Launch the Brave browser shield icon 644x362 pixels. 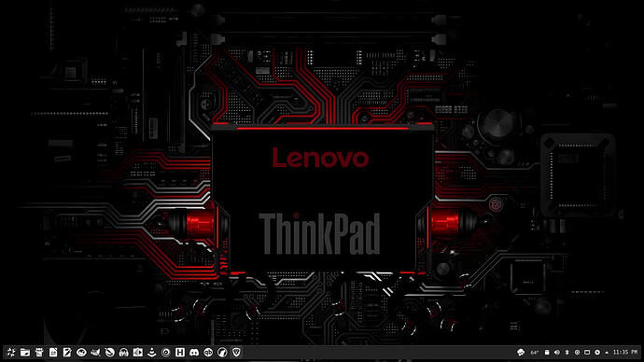236,352
